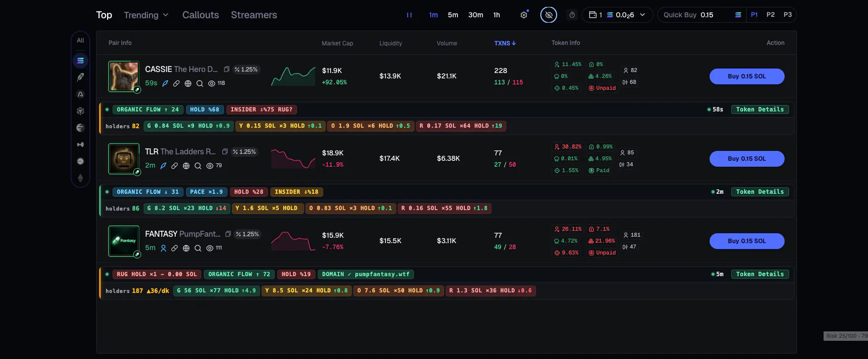Viewport: 868px width, 359px height.
Task: Switch to preset P1
Action: point(755,15)
